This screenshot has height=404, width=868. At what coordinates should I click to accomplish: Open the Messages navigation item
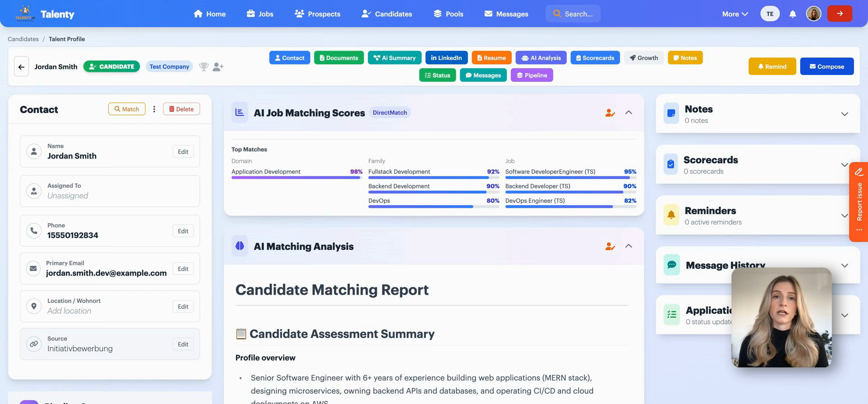506,14
